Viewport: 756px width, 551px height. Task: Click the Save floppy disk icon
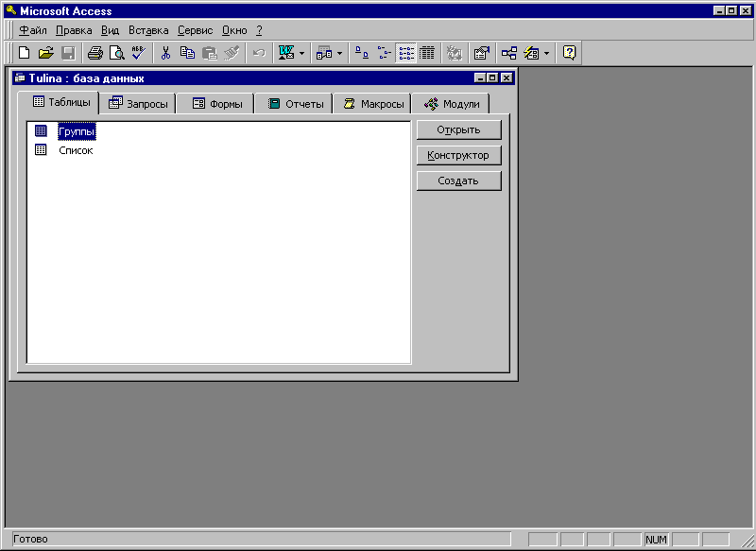coord(68,53)
